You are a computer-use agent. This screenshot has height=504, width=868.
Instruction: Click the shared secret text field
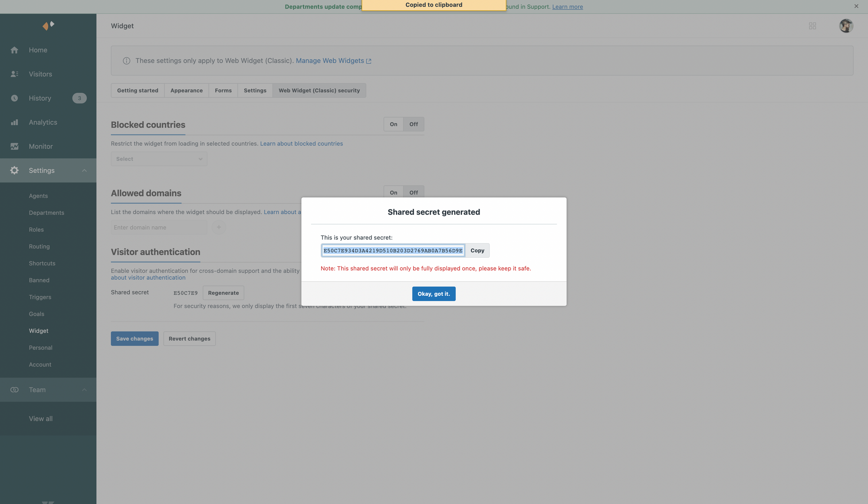pyautogui.click(x=393, y=250)
